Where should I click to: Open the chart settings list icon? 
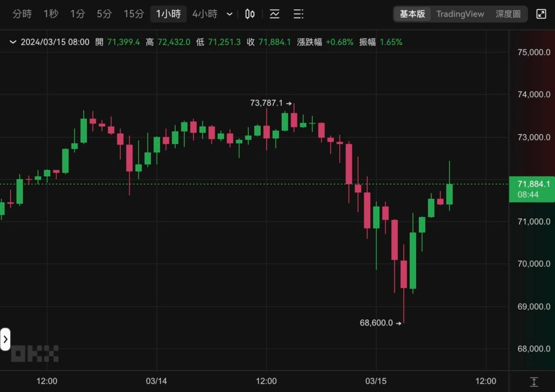point(298,14)
